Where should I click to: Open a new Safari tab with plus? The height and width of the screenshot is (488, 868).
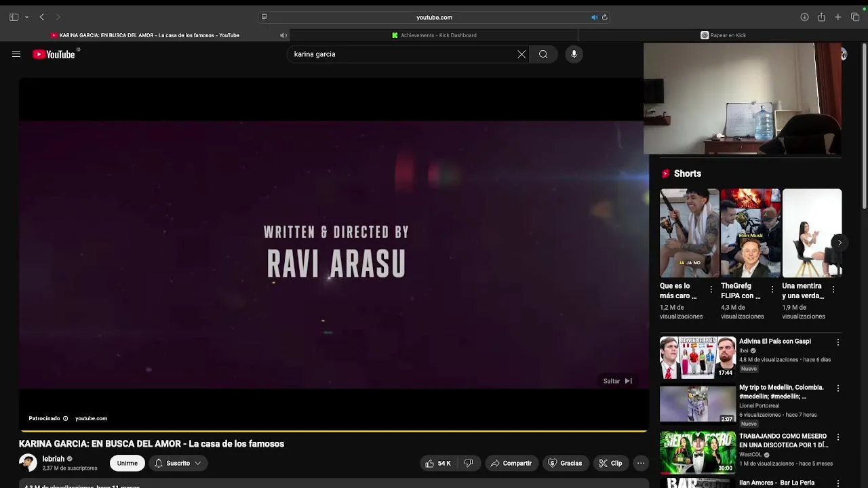point(838,17)
